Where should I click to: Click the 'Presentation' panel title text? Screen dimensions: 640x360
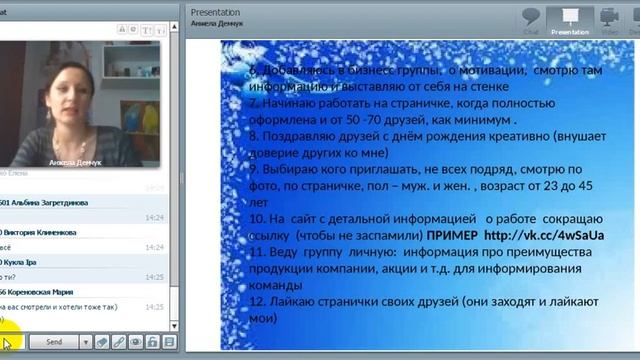click(x=215, y=12)
